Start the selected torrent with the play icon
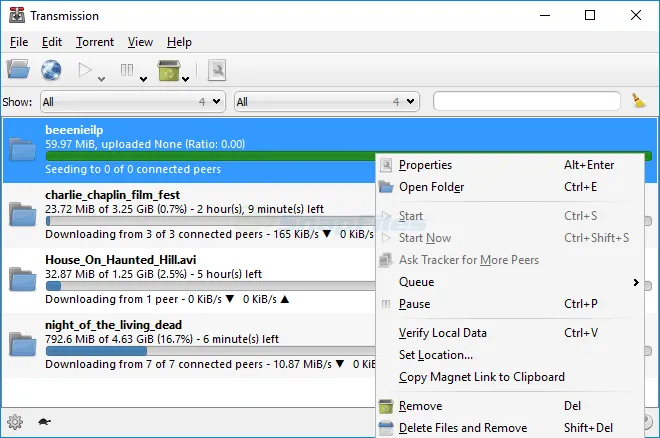660x438 pixels. click(85, 70)
